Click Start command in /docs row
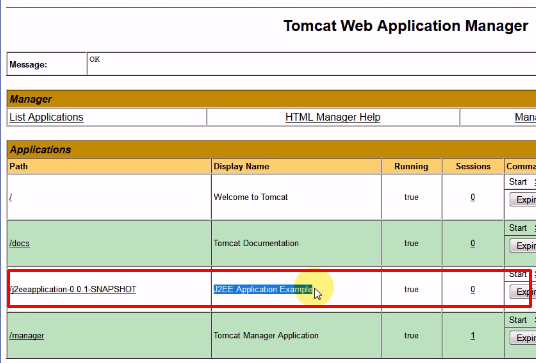The height and width of the screenshot is (363, 536). coord(518,228)
